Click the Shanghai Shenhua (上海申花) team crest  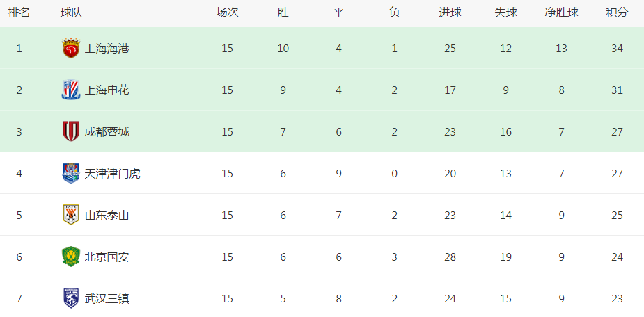pyautogui.click(x=70, y=90)
